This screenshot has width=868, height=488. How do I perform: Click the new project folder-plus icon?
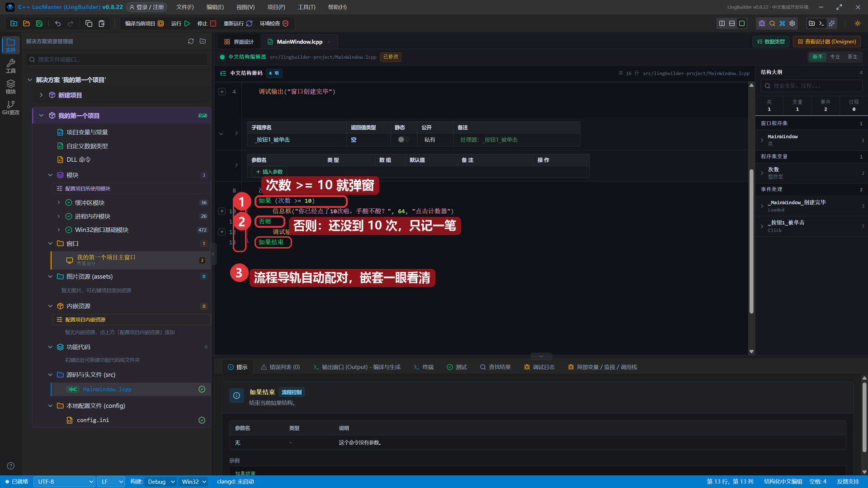(x=14, y=23)
